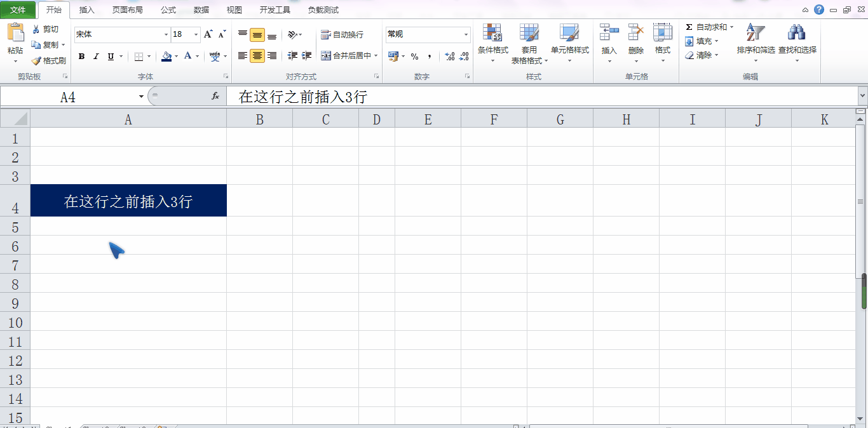Click the Delete cells (删除) icon
Image resolution: width=868 pixels, height=428 pixels.
pyautogui.click(x=636, y=32)
